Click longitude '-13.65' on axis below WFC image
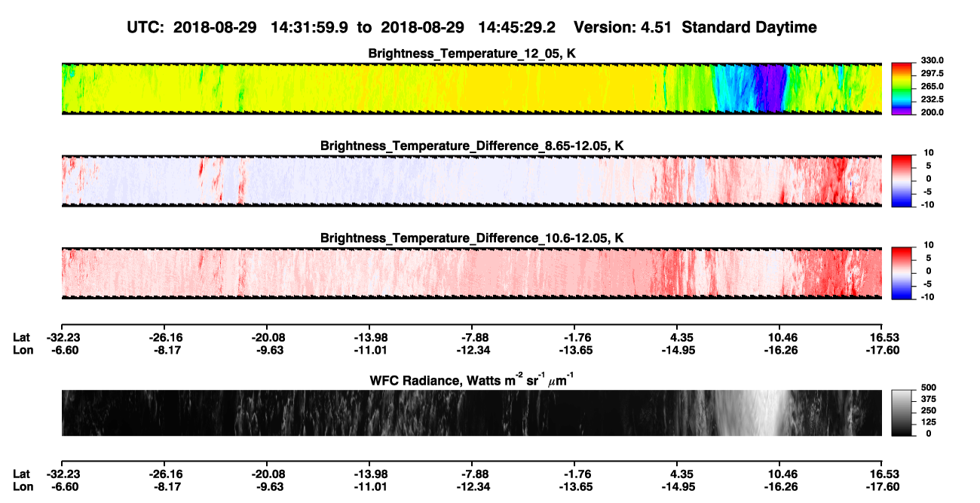 coord(575,486)
